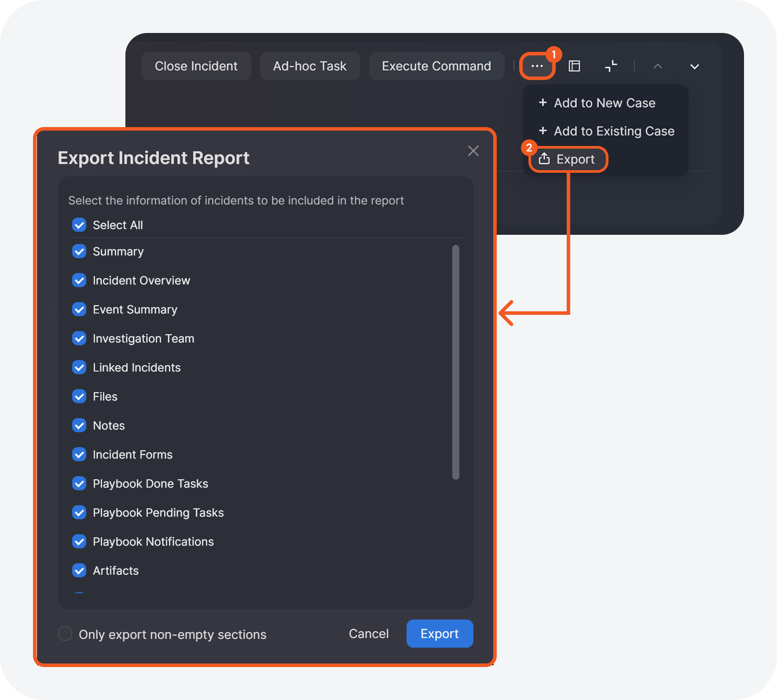Open the three-dot more actions menu
Viewport: 777px width, 700px height.
tap(537, 66)
